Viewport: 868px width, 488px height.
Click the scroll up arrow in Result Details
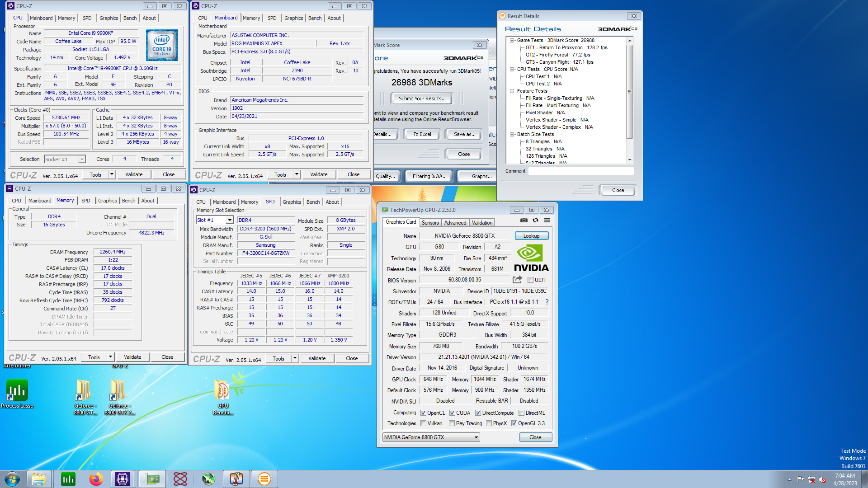point(629,41)
